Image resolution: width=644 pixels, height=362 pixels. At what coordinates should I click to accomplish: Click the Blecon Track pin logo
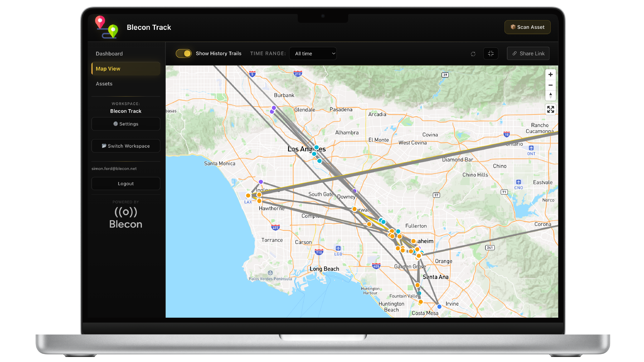point(106,27)
